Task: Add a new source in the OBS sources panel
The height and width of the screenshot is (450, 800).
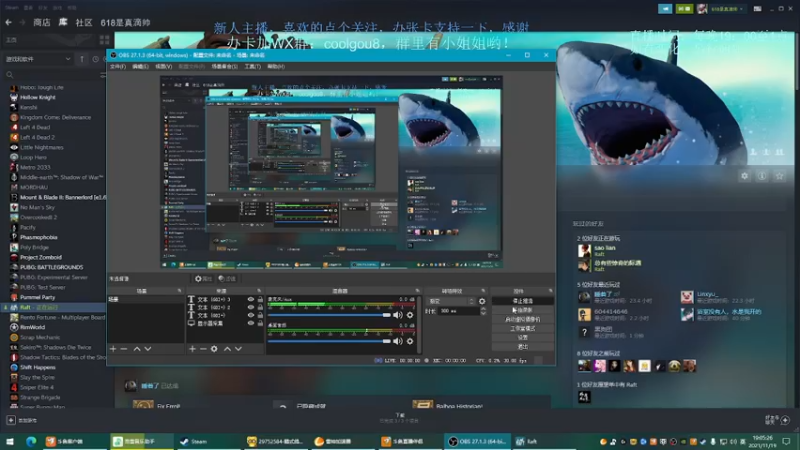Action: tap(192, 349)
